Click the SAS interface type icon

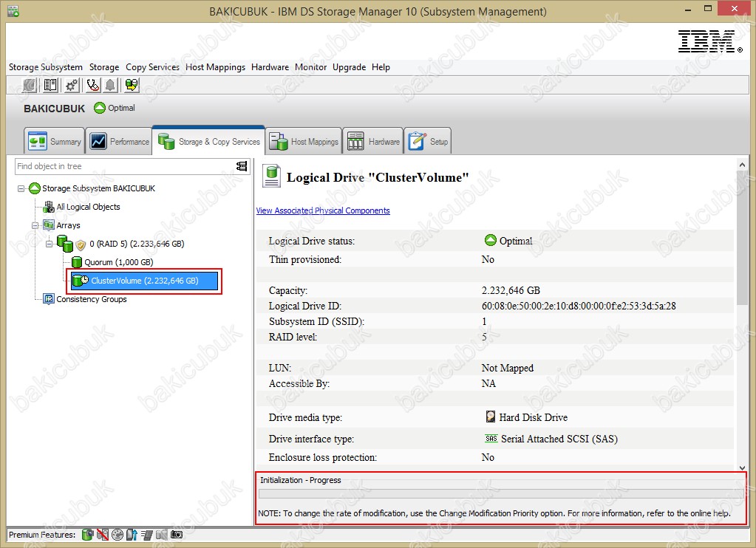coord(491,438)
